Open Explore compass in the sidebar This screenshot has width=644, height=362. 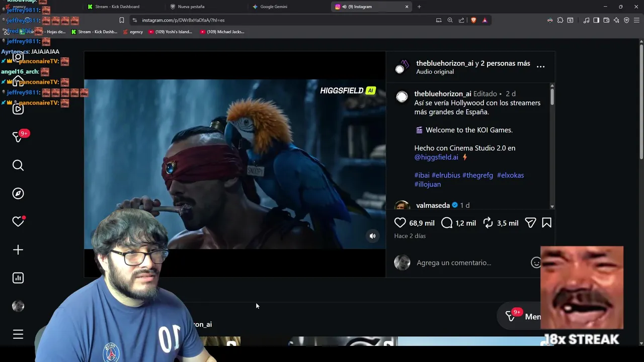point(18,194)
